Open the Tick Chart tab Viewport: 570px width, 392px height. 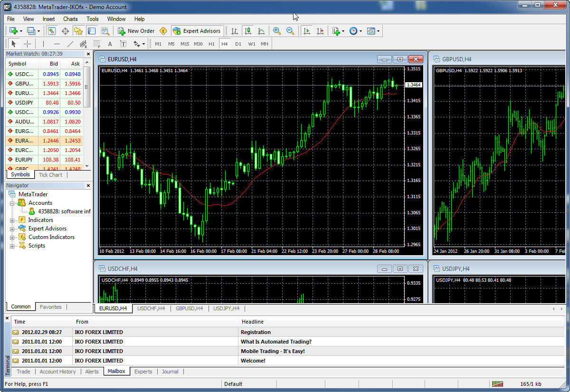pos(50,175)
